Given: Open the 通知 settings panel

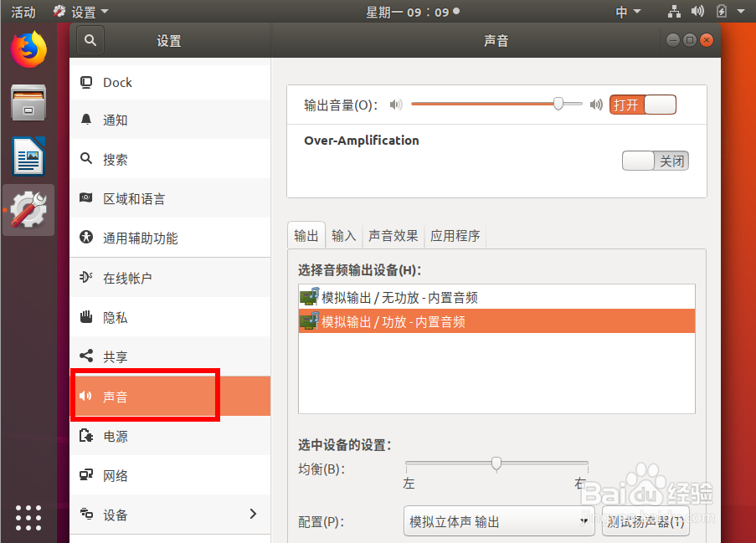Looking at the screenshot, I should click(170, 120).
